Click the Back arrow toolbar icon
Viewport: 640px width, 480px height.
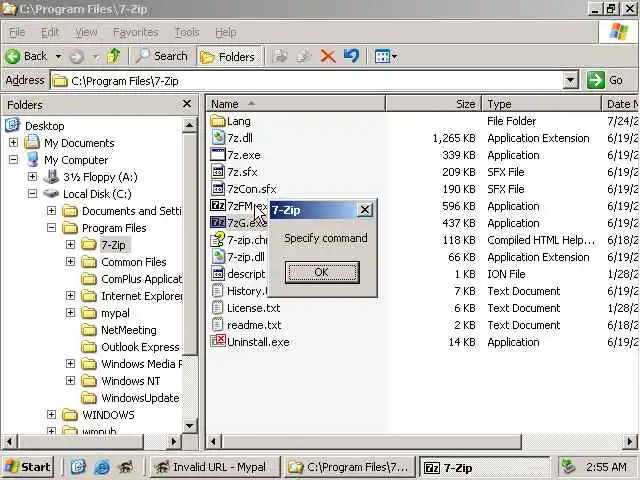click(13, 56)
